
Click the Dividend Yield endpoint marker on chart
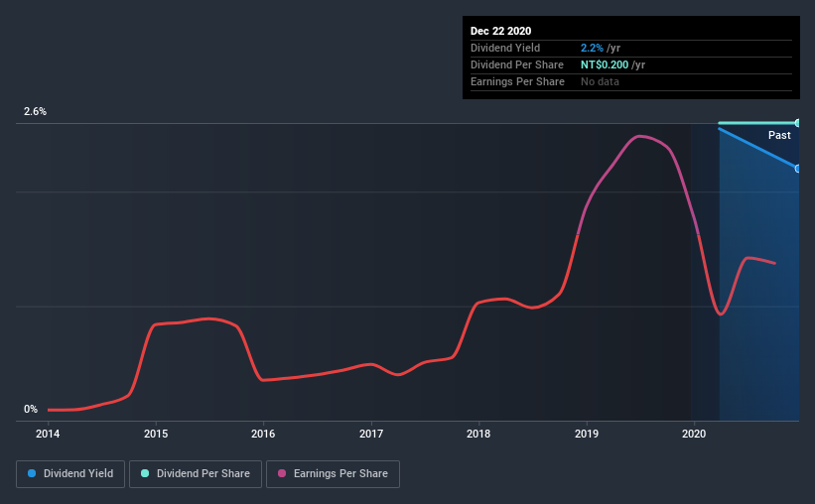[797, 169]
